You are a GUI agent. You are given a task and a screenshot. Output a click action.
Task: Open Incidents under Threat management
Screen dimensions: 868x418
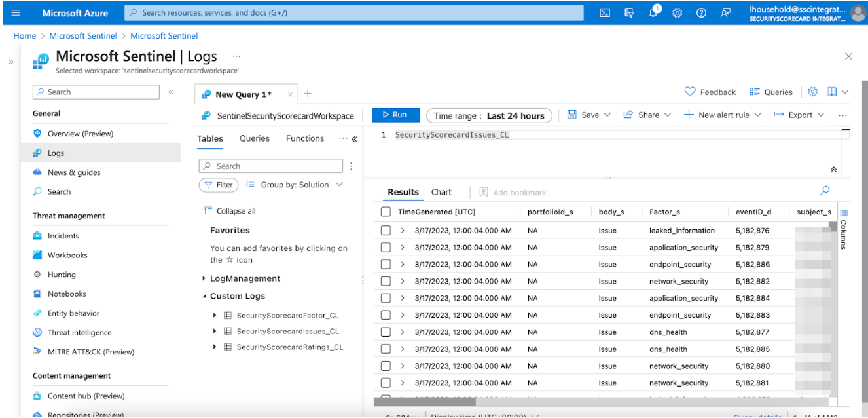[x=63, y=236]
